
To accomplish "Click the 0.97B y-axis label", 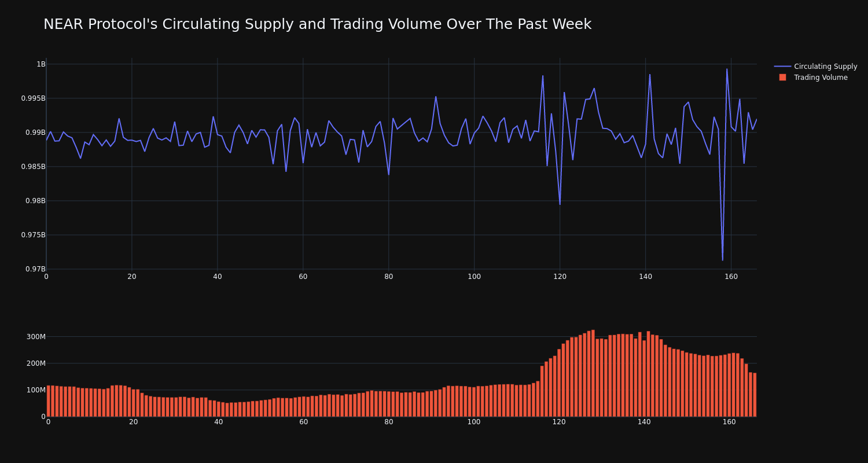I will [x=35, y=269].
